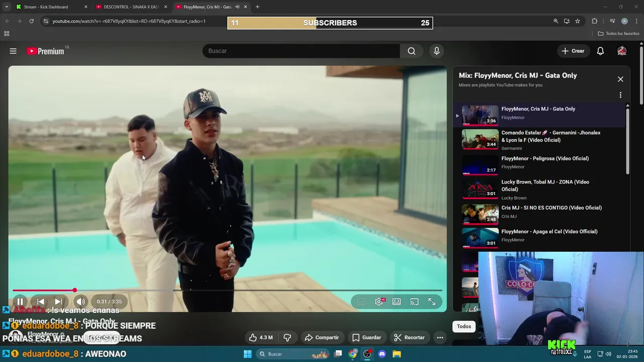Open Chrome profile avatar
The height and width of the screenshot is (362, 644).
coord(624,21)
